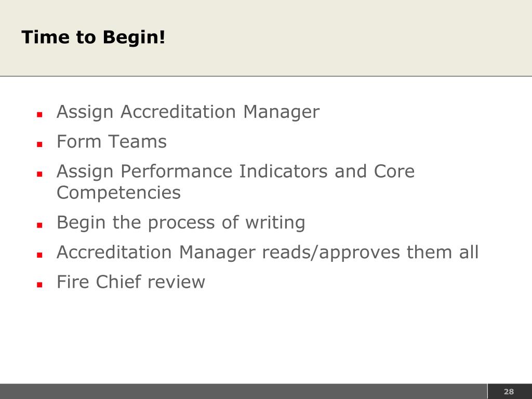Click the word 'Begin!' in the title
Screen dimensions: 532x399
click(134, 37)
